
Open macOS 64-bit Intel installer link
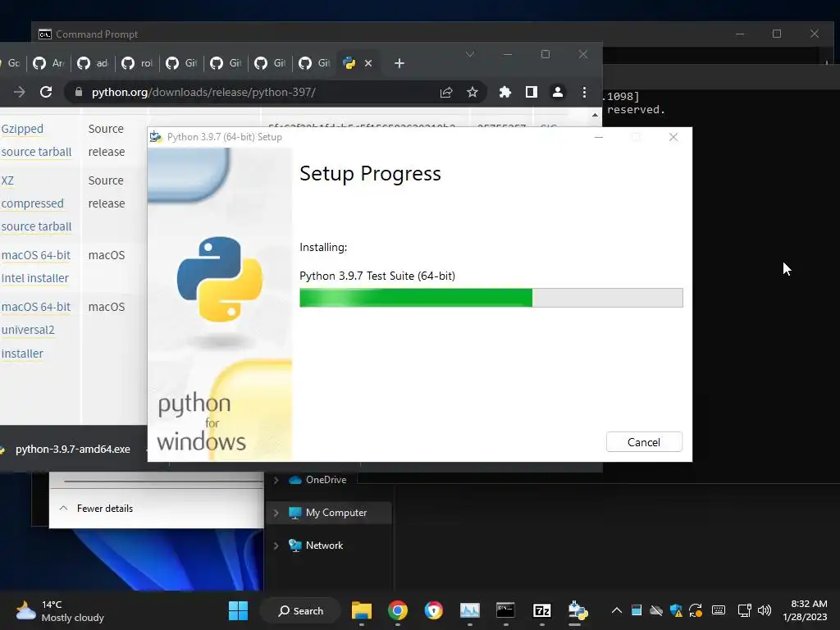point(35,267)
